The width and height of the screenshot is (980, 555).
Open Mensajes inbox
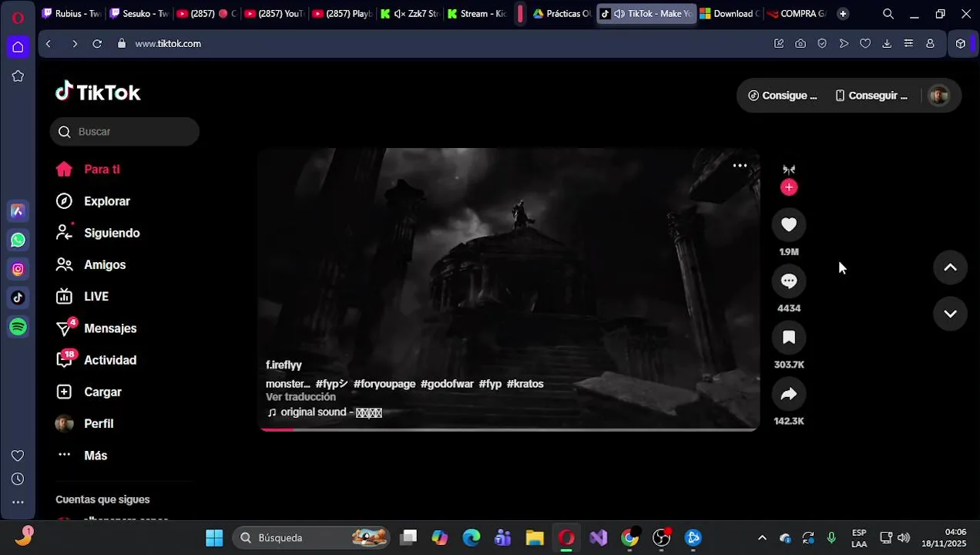click(x=110, y=328)
